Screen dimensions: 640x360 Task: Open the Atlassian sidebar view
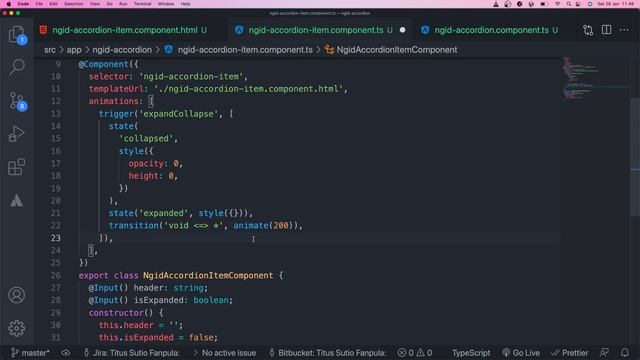click(16, 200)
